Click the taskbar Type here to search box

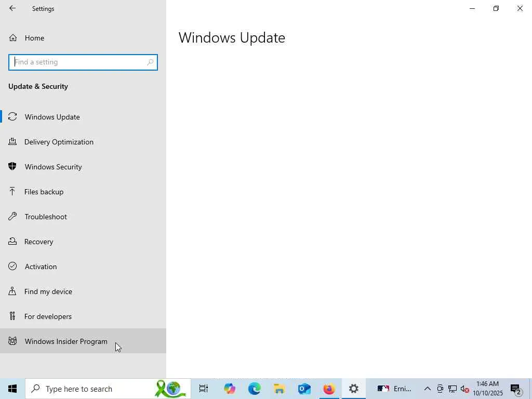coord(108,389)
